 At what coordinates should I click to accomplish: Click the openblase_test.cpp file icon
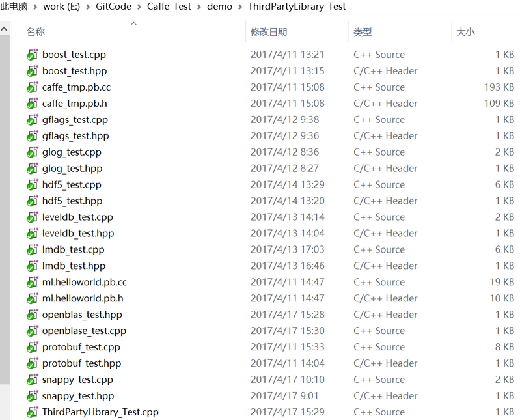32,331
